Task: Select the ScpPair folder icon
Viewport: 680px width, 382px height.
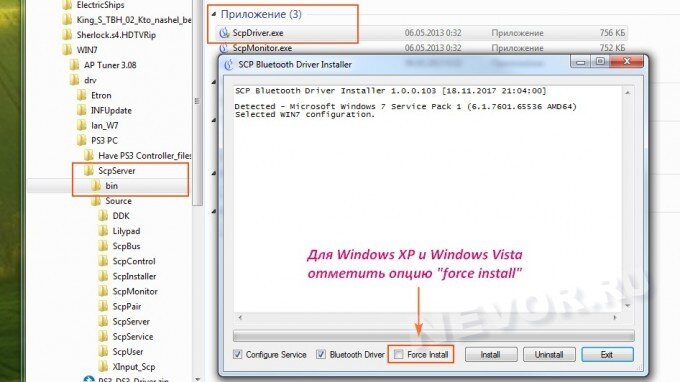Action: point(103,307)
